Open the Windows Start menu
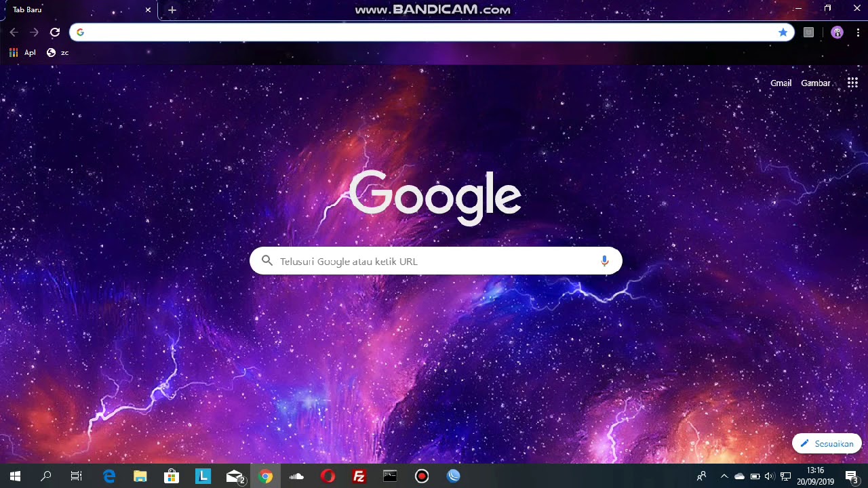 15,476
